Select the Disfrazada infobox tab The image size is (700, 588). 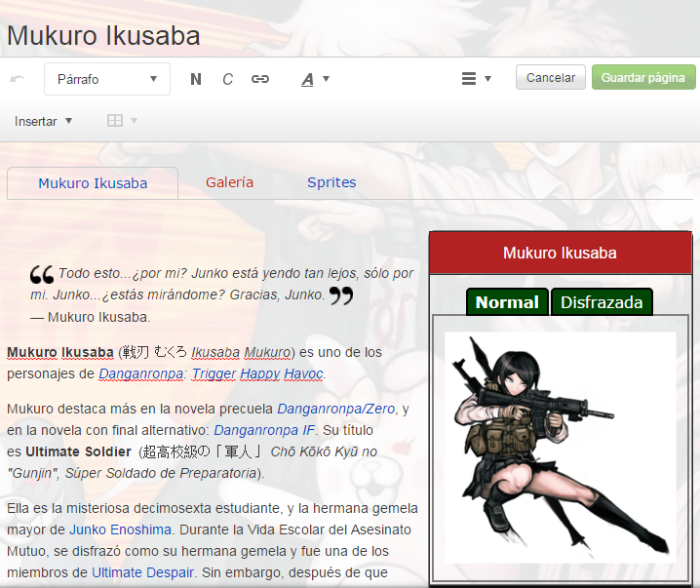point(602,302)
